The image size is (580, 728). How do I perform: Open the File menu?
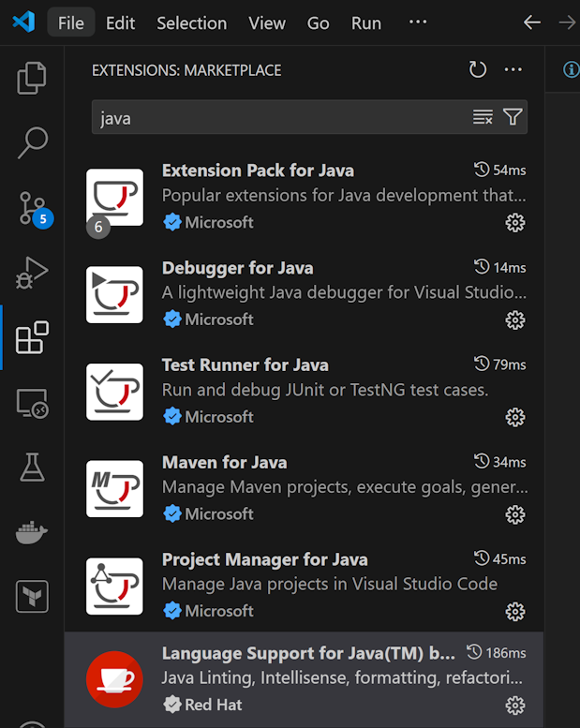coord(71,22)
